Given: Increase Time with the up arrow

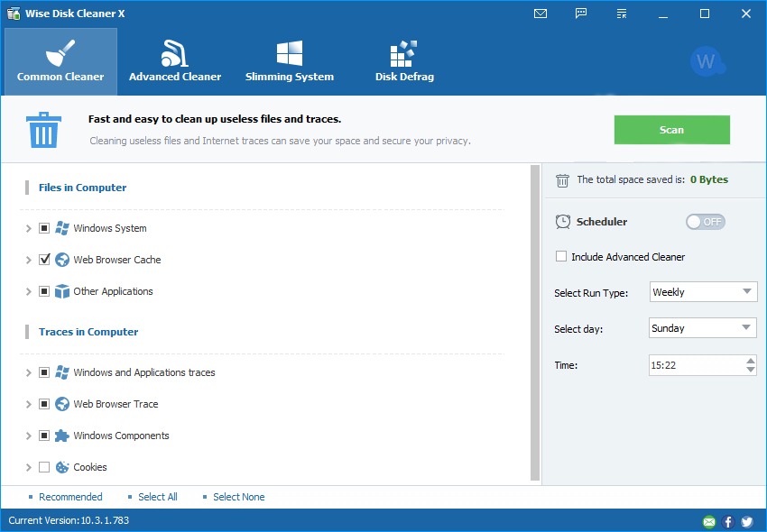Looking at the screenshot, I should pos(751,361).
